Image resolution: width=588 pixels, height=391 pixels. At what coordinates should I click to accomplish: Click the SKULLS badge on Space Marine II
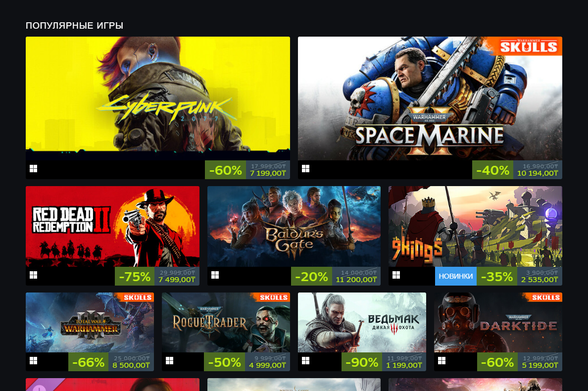[x=528, y=46]
